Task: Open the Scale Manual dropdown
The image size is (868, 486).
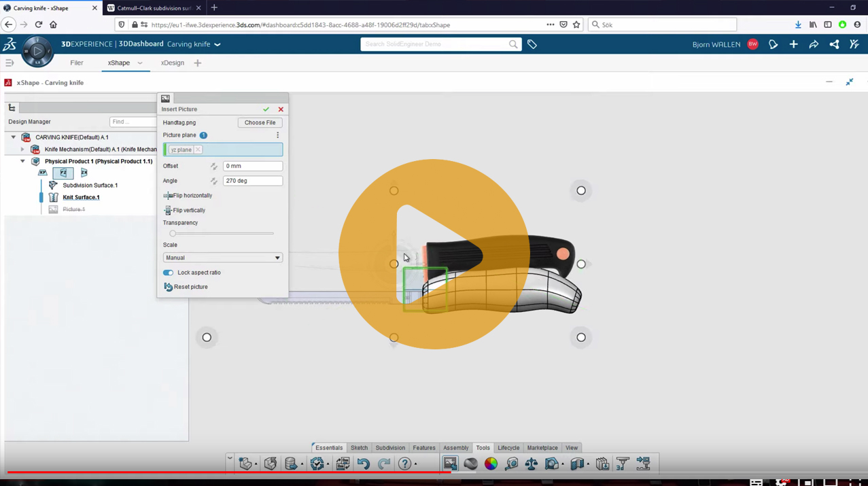Action: click(x=222, y=258)
